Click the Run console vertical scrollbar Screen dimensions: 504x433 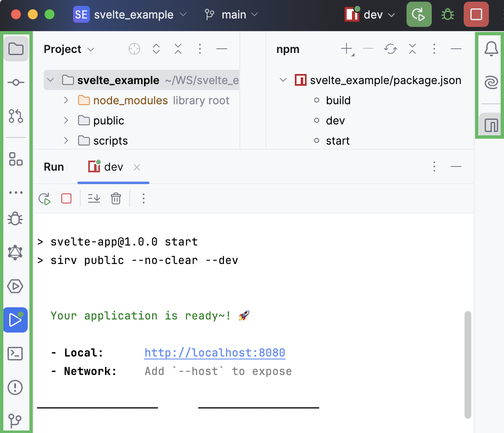(468, 364)
